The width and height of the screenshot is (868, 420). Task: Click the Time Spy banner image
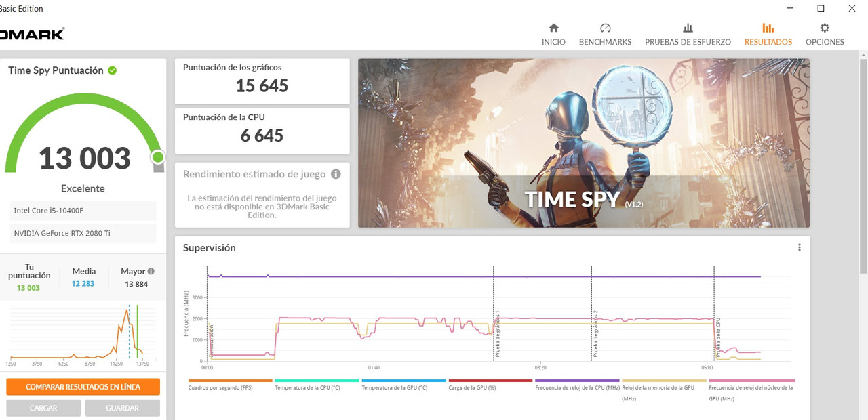583,142
